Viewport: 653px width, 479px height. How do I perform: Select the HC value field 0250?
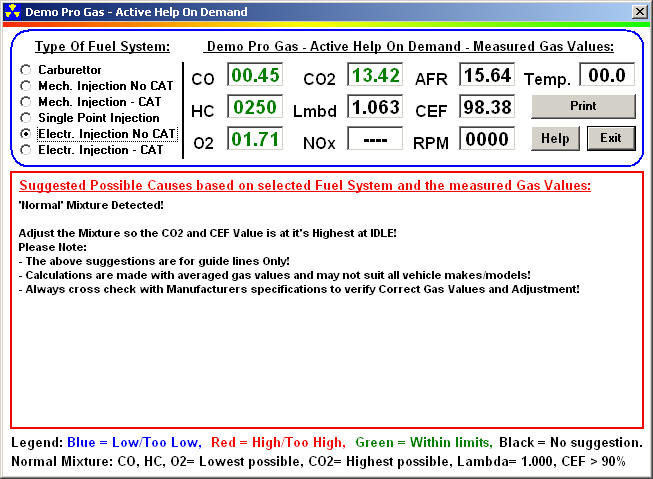tap(254, 107)
